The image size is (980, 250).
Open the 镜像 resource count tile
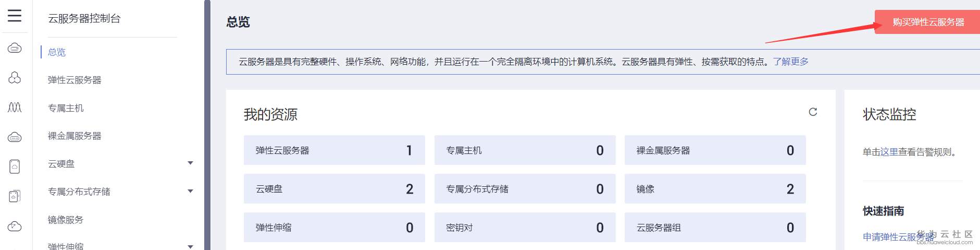pos(715,189)
